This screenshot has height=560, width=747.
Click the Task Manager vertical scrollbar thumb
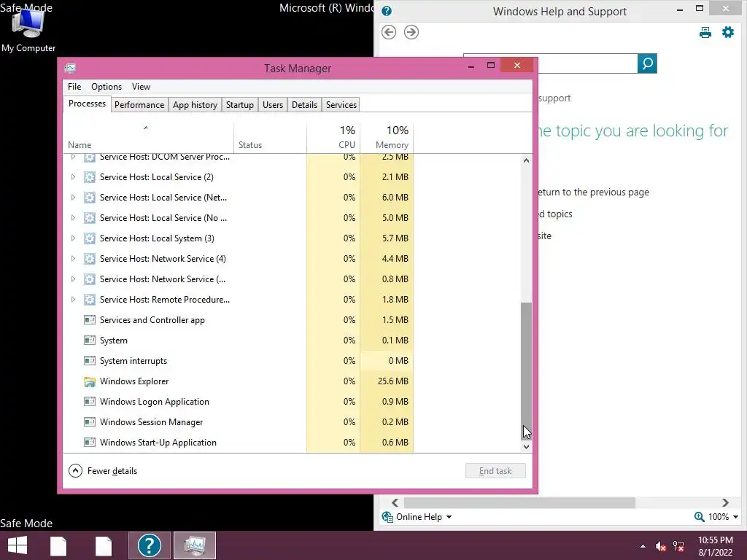[526, 370]
